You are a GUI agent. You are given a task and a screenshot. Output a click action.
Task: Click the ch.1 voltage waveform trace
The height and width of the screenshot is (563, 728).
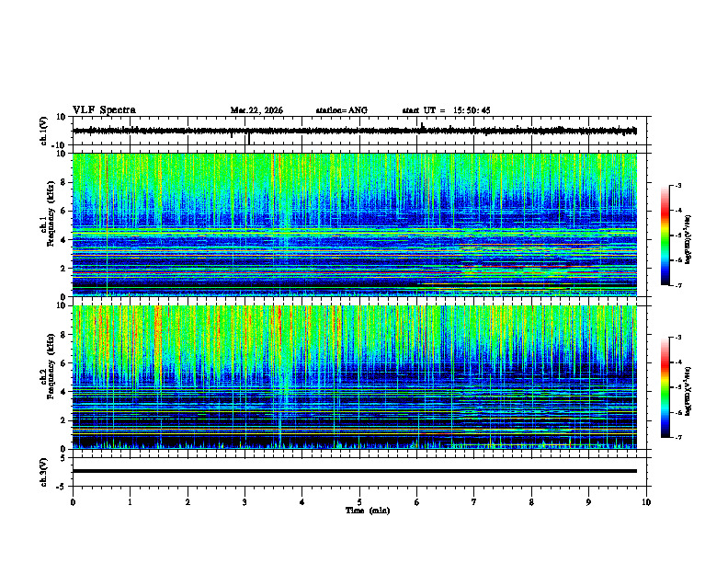click(355, 131)
